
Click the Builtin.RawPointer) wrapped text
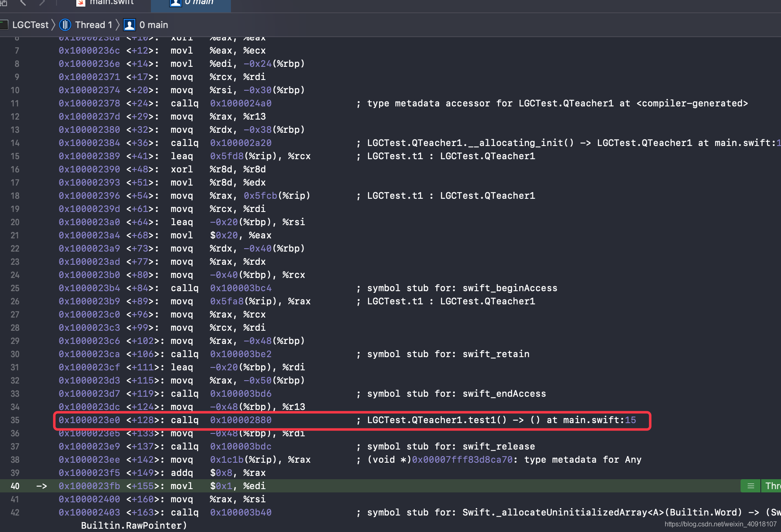(x=134, y=526)
